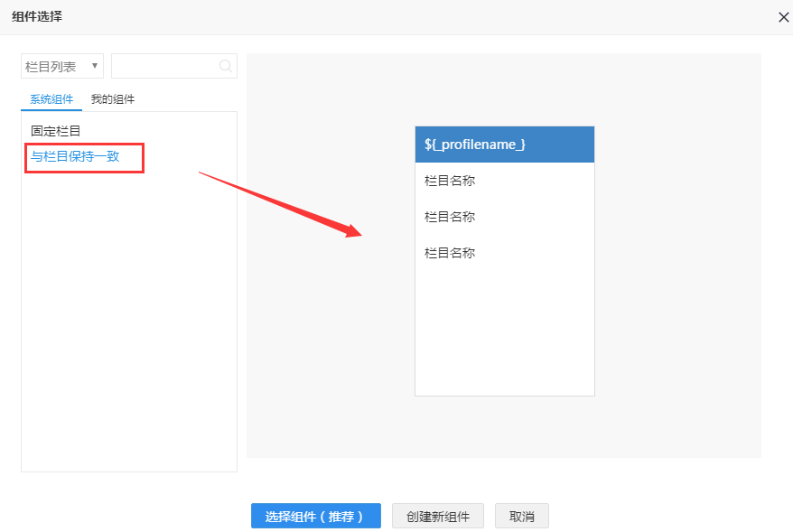Click the blue ${_profilename_} preview header
The width and height of the screenshot is (793, 532).
[x=504, y=145]
